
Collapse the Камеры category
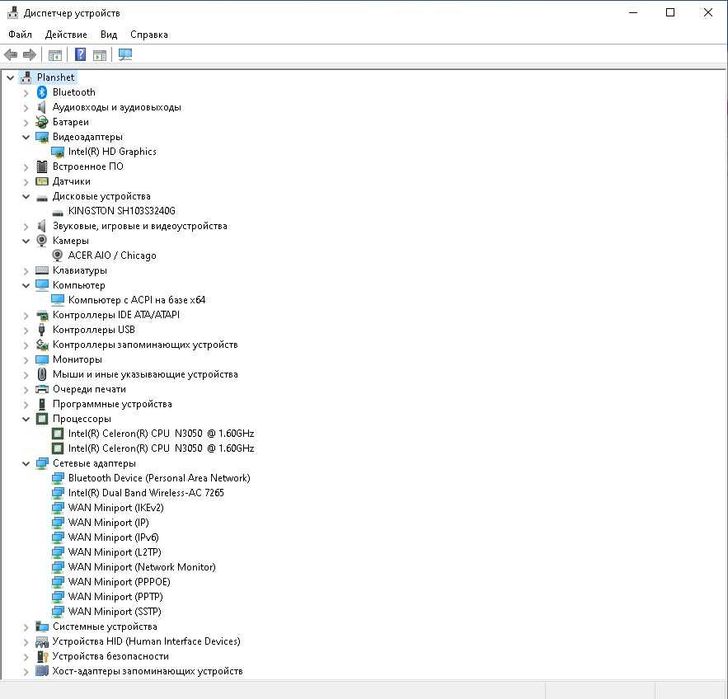[x=26, y=241]
